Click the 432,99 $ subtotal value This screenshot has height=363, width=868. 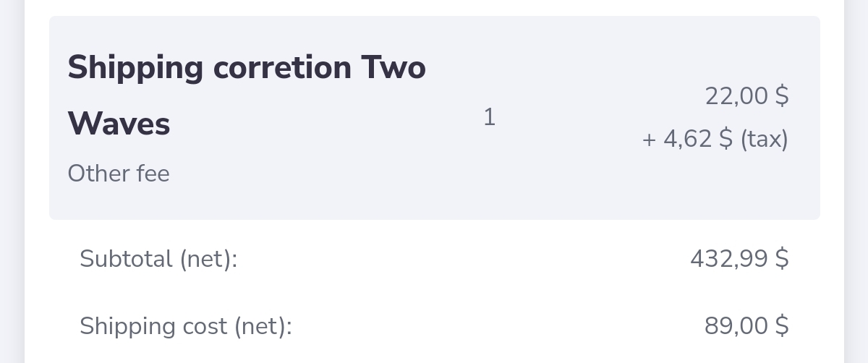click(x=739, y=258)
